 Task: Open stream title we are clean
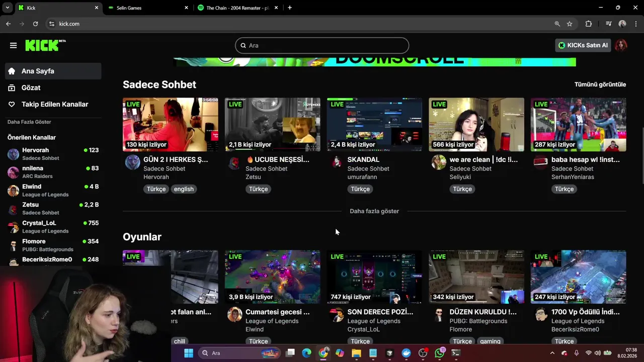(484, 159)
